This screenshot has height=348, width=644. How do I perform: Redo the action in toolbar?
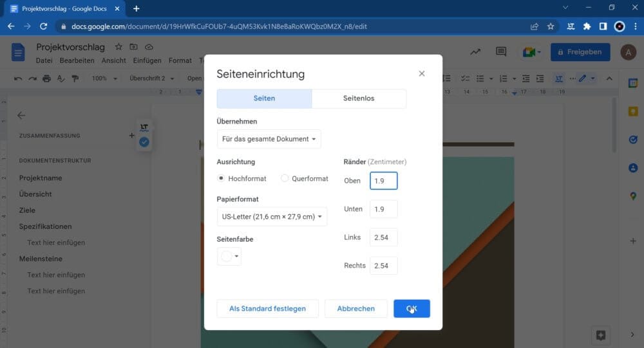coord(32,78)
